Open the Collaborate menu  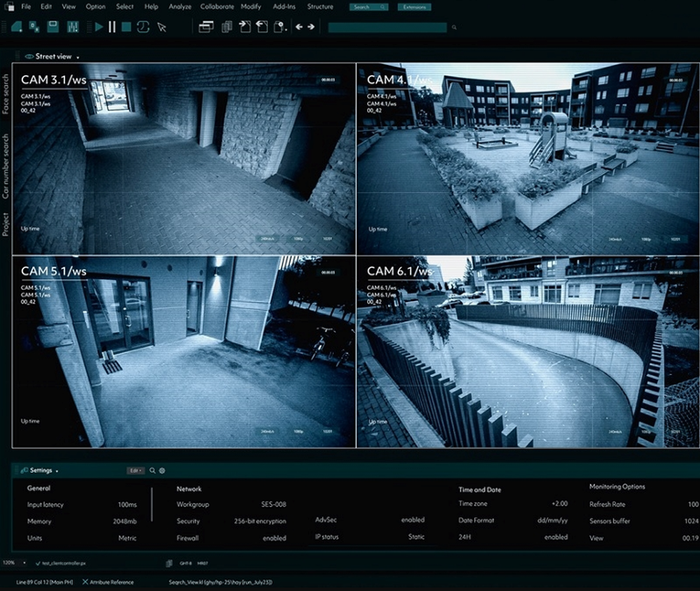tap(217, 6)
